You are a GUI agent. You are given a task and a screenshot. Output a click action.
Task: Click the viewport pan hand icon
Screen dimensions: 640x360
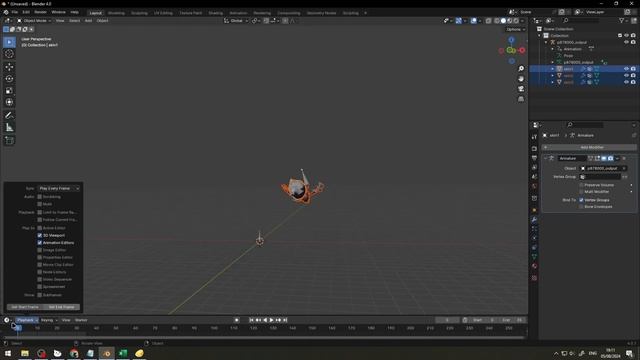521,79
